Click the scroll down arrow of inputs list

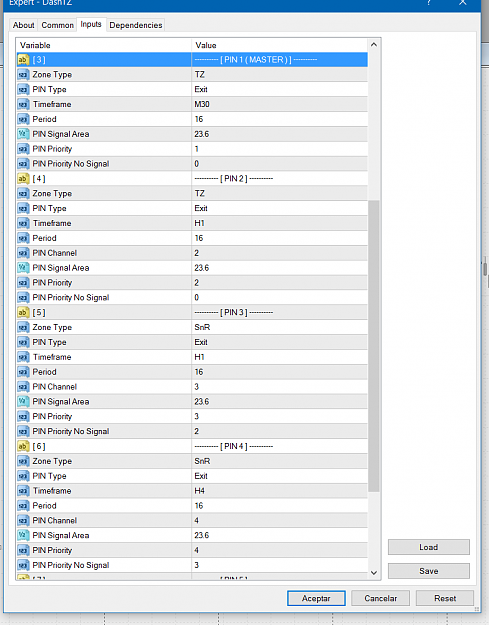point(374,573)
